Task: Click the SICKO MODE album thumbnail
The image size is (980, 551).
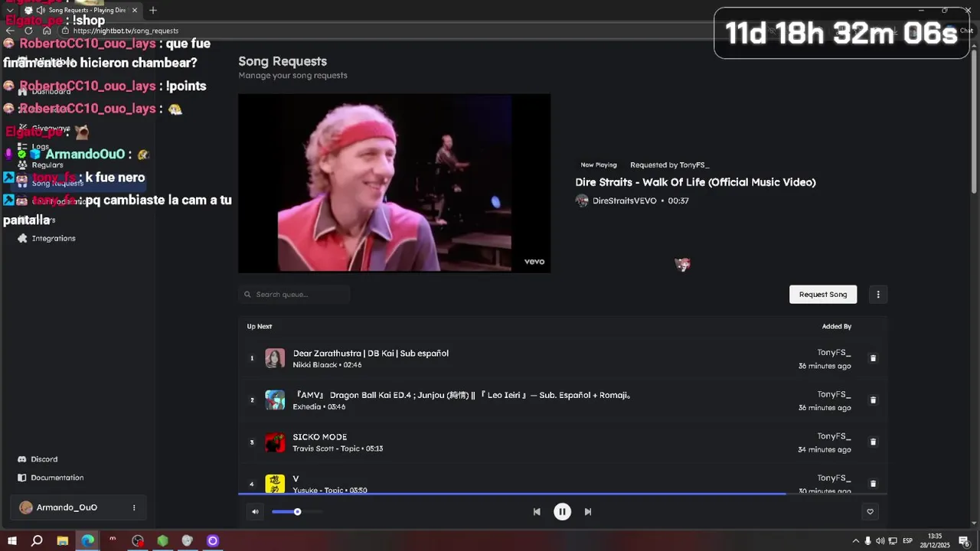Action: [x=275, y=442]
